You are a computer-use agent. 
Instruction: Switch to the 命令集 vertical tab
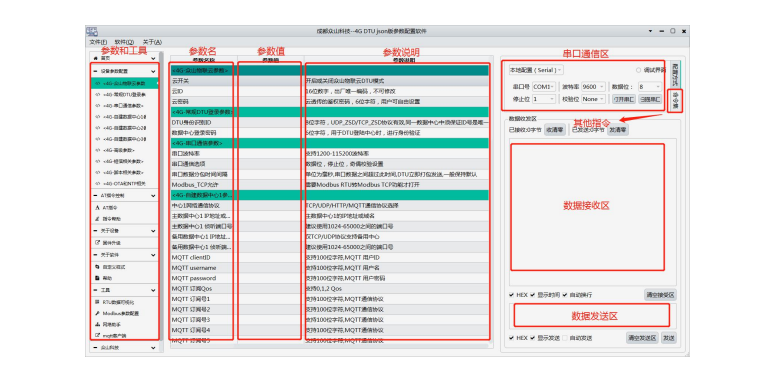tap(676, 100)
